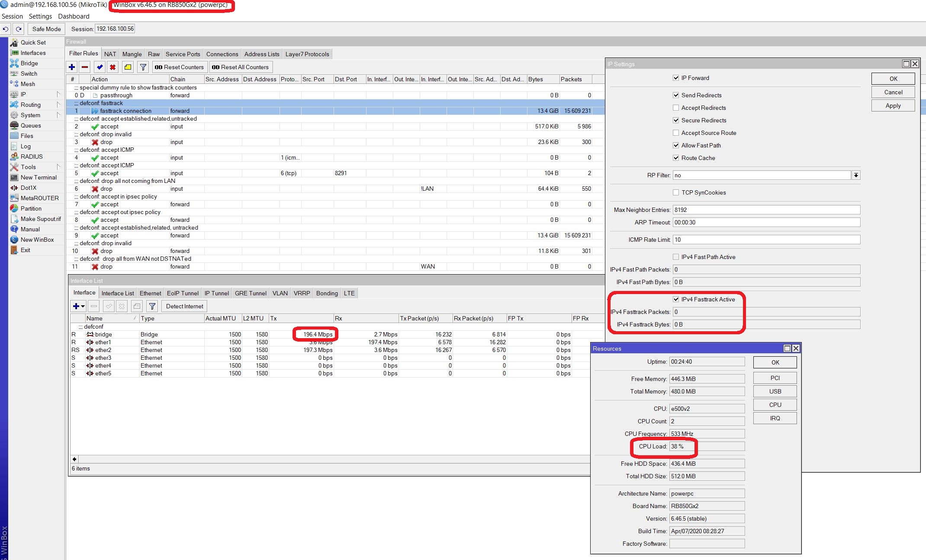This screenshot has width=926, height=560.
Task: Click the ICMP Rate Limit field
Action: tap(766, 240)
